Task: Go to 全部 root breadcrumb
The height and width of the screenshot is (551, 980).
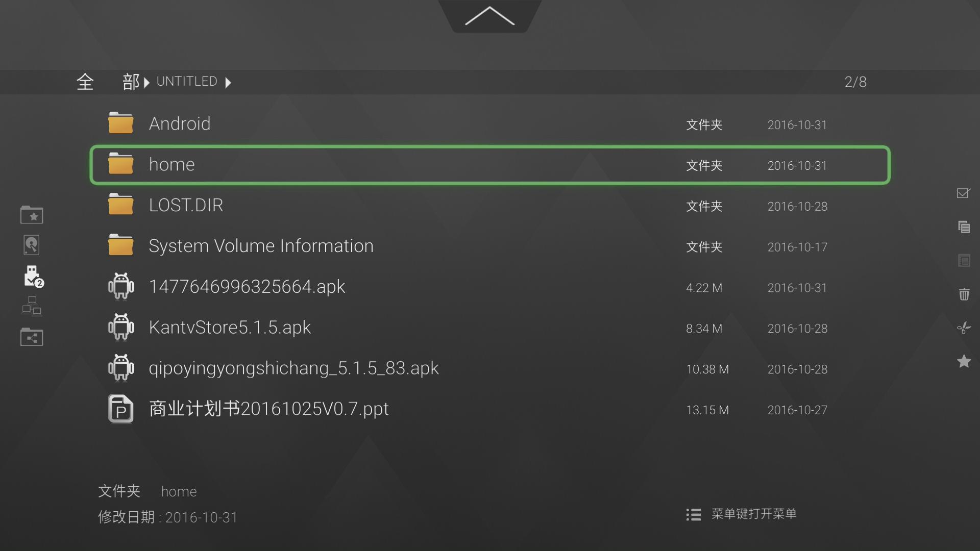Action: 108,82
